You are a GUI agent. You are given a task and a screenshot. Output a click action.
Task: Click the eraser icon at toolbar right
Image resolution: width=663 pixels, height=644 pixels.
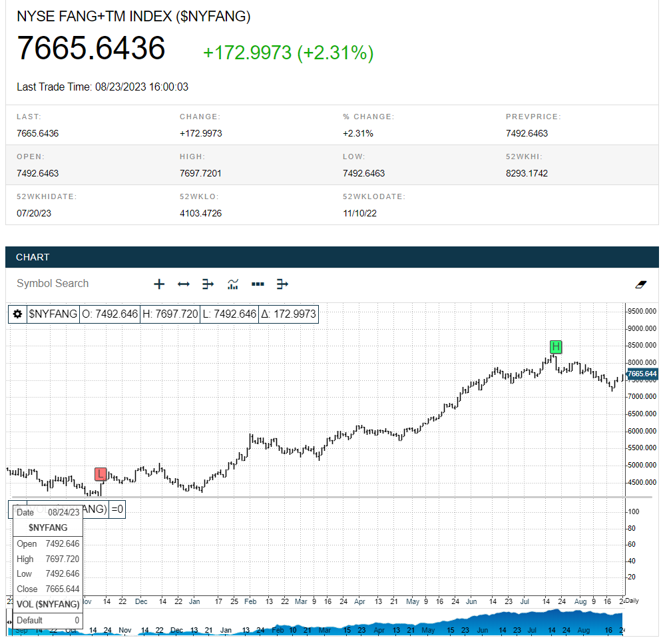[x=641, y=285]
